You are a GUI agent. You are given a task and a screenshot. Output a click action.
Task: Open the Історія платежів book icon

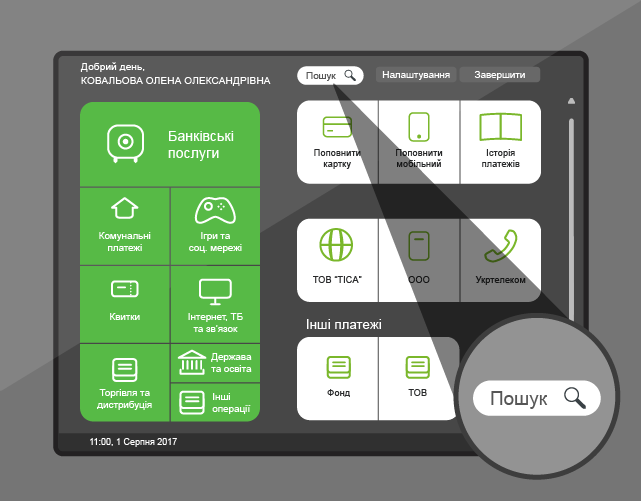[x=500, y=127]
